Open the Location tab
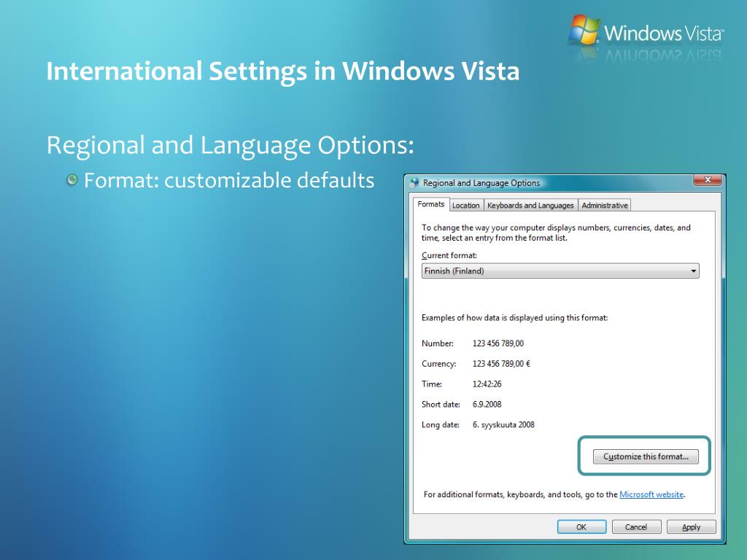747x560 pixels. (465, 205)
